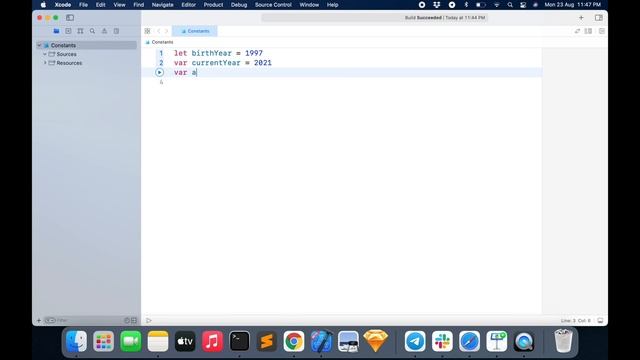Toggle recent files filter

click(127, 320)
